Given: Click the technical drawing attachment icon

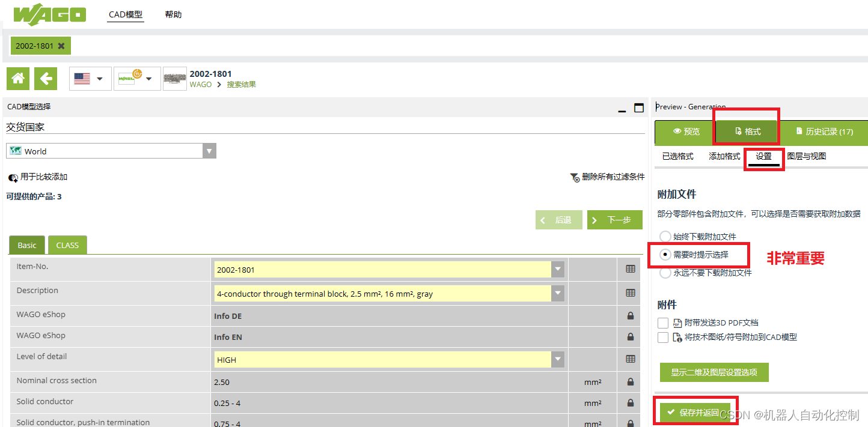Looking at the screenshot, I should 677,338.
